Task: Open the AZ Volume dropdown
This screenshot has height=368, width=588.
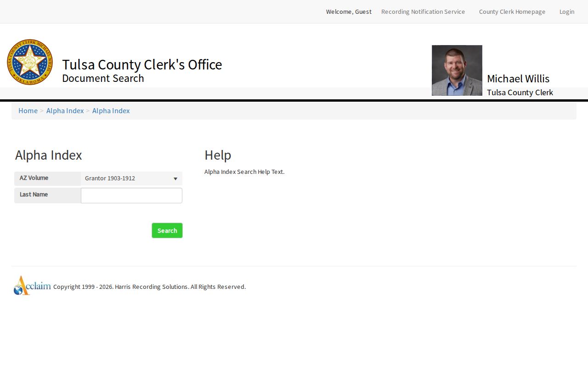Action: coord(131,178)
